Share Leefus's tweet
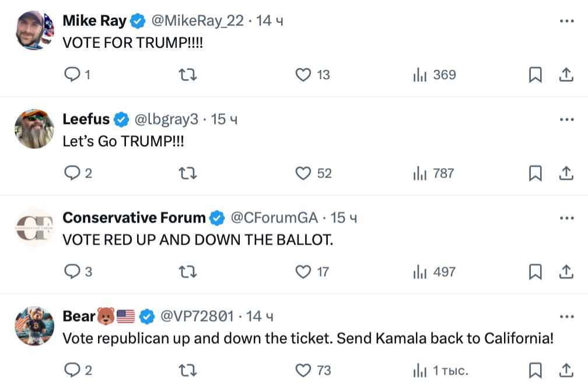 pyautogui.click(x=566, y=173)
